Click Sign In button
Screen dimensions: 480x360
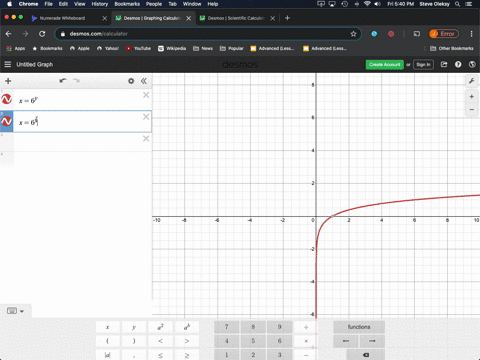point(423,64)
